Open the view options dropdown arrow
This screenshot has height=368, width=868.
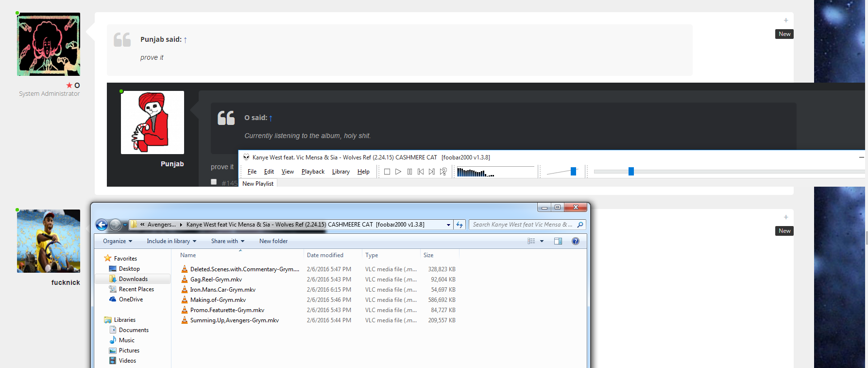[x=542, y=241]
